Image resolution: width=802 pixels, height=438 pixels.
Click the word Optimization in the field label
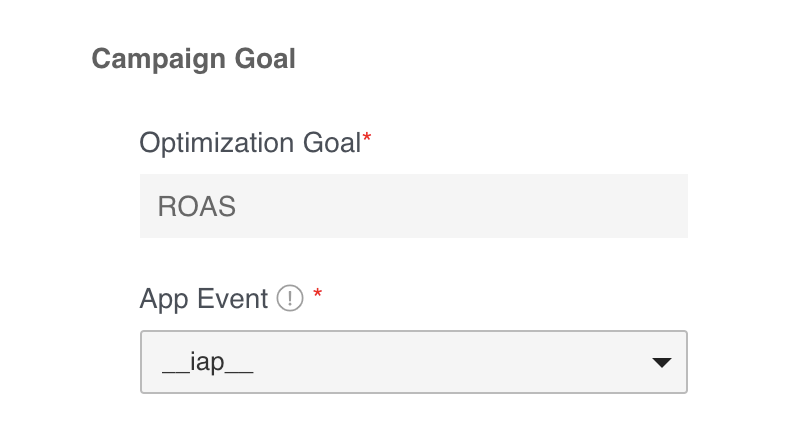[216, 143]
